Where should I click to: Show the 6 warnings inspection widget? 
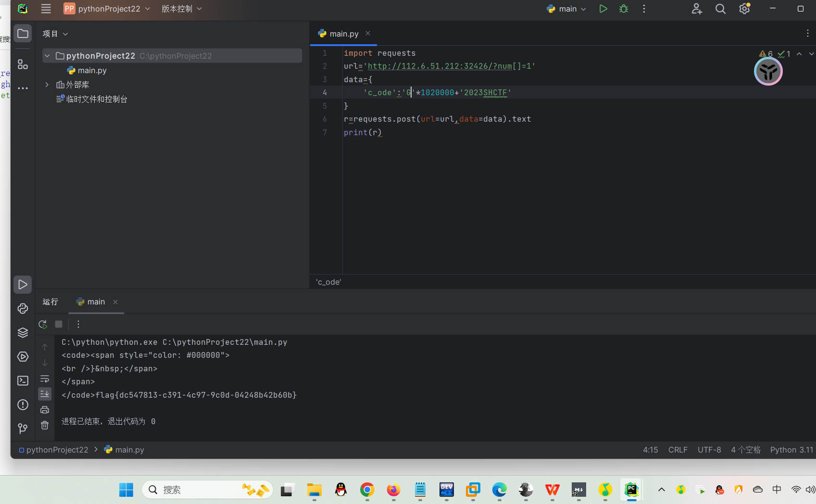766,54
